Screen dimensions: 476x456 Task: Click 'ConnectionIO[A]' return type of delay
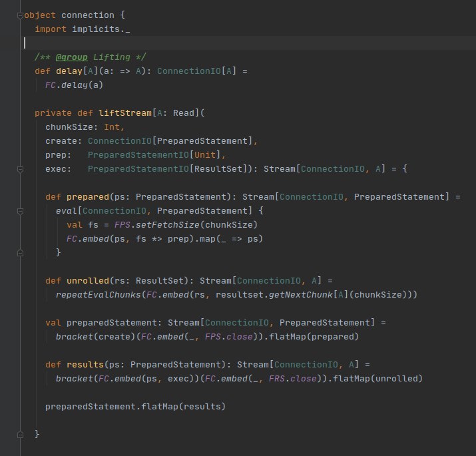pos(196,71)
